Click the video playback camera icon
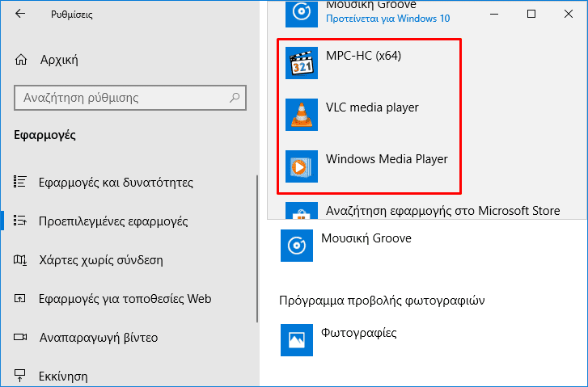 coord(20,337)
